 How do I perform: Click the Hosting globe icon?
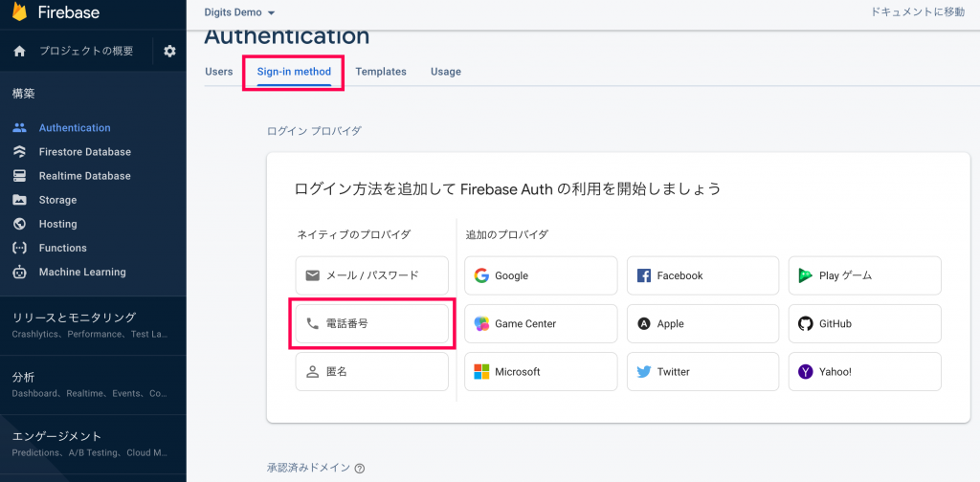tap(19, 224)
